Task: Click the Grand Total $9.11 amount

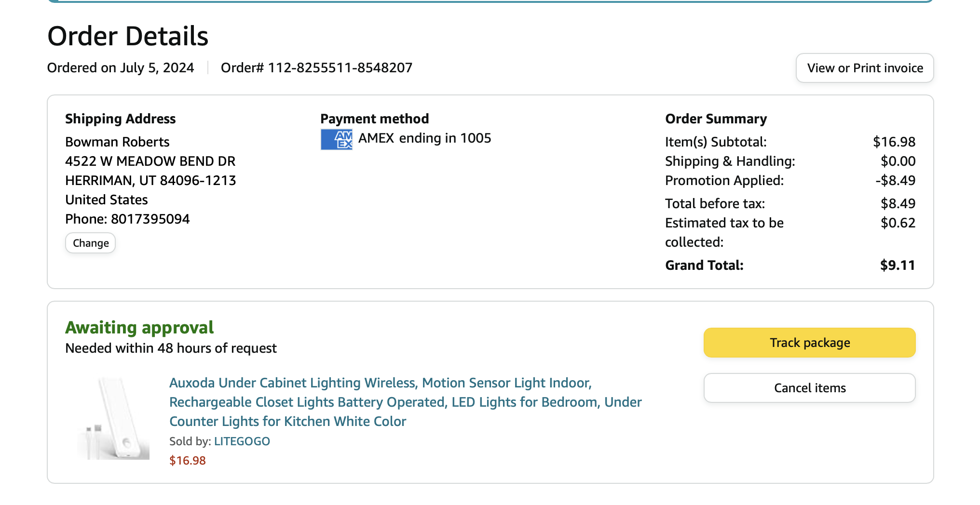Action: [x=898, y=265]
